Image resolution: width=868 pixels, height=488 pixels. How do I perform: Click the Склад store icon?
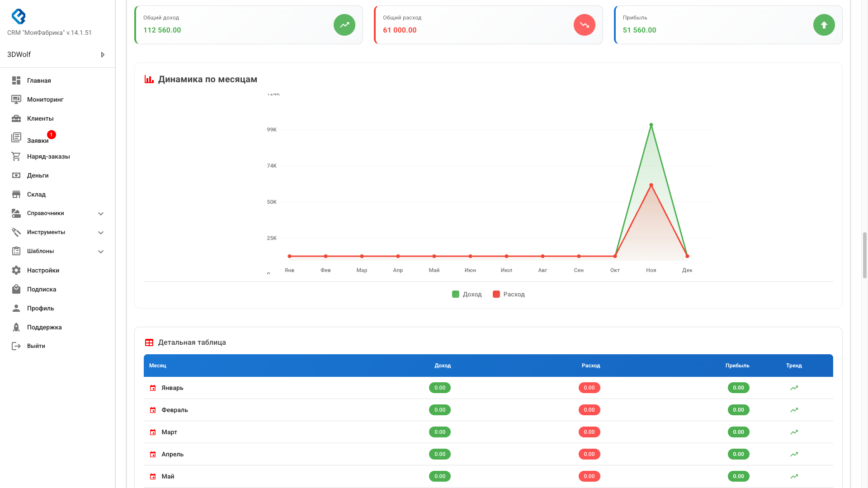coord(16,194)
